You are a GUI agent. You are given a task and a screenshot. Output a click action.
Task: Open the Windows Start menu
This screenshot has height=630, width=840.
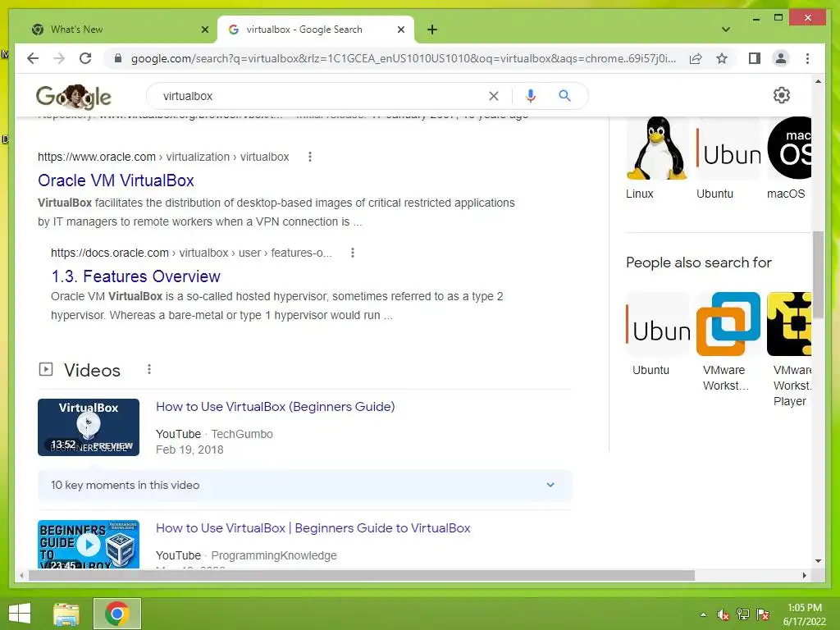[x=20, y=614]
